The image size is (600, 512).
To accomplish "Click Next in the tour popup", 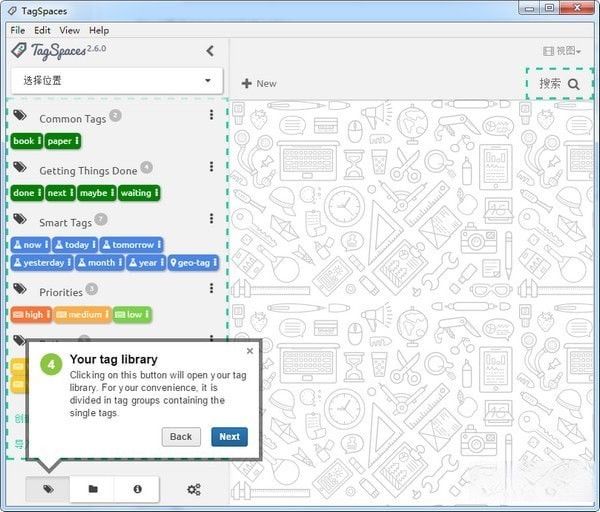I will pos(229,436).
